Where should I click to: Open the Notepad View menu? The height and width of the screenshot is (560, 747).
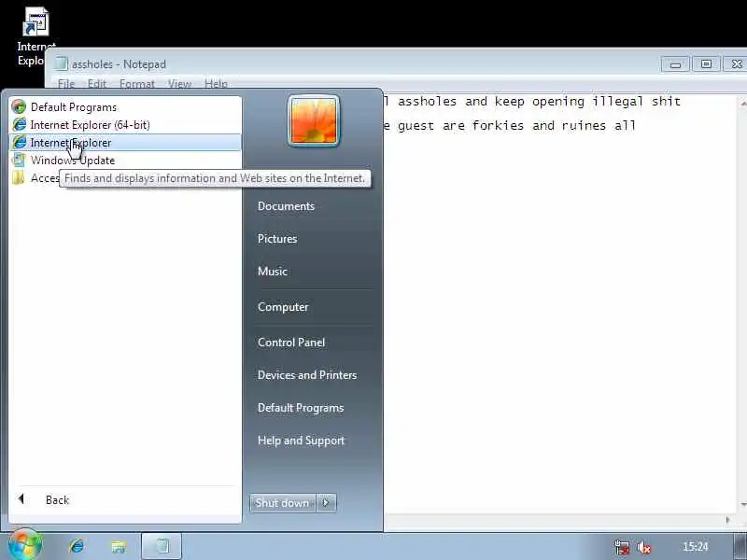coord(179,84)
